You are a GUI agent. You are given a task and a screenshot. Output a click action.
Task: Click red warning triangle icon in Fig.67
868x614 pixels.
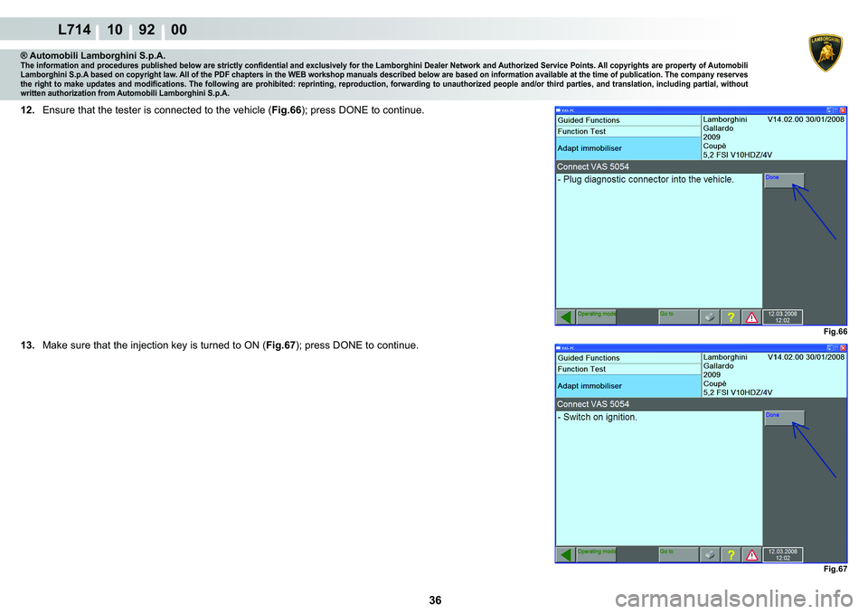(751, 554)
